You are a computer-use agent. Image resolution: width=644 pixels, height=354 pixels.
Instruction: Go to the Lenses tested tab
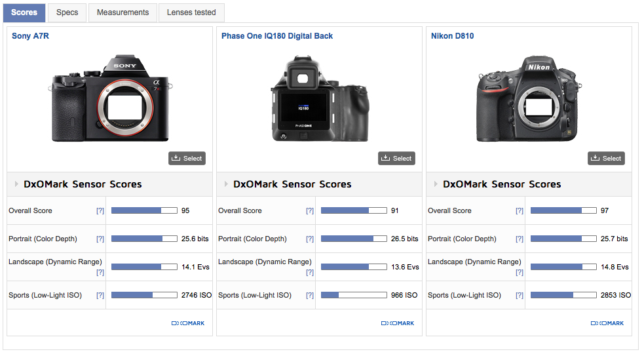tap(191, 12)
